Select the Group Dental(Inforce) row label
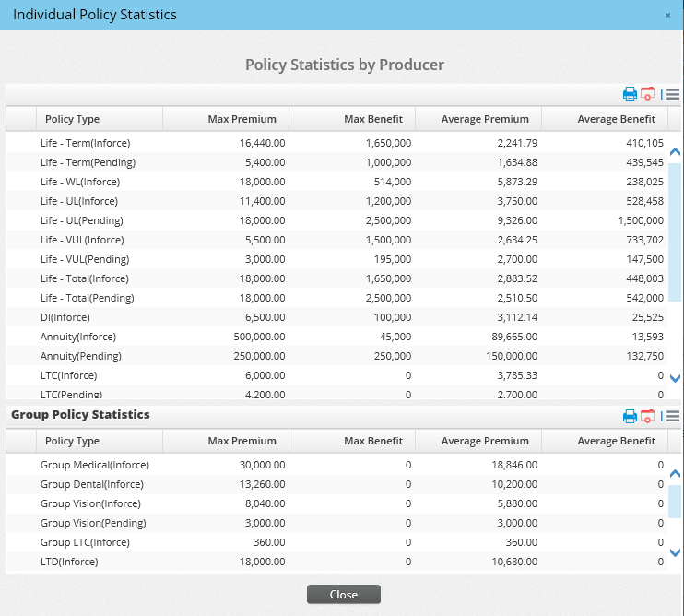The image size is (684, 616). coord(92,484)
